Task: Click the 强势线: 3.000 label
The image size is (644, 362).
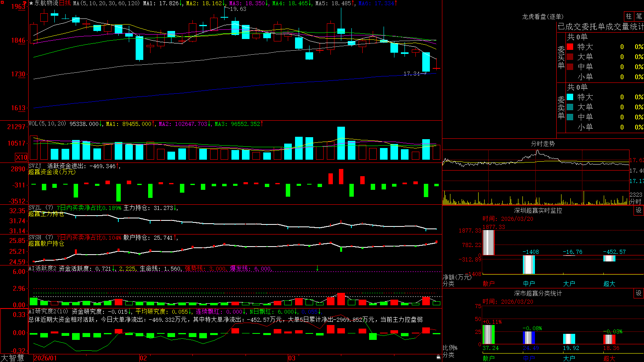Action: pos(206,268)
